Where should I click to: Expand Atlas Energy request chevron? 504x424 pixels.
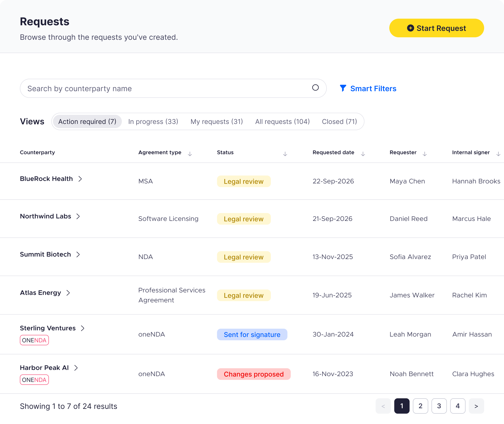click(68, 293)
